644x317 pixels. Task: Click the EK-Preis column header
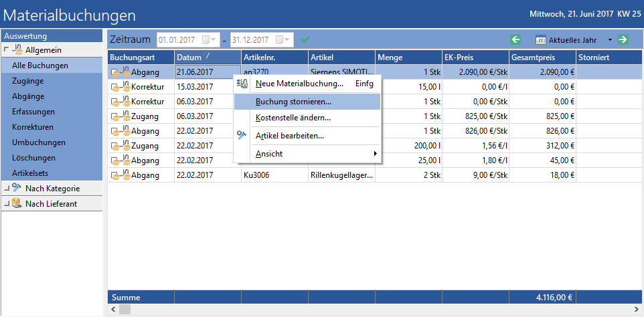[475, 58]
